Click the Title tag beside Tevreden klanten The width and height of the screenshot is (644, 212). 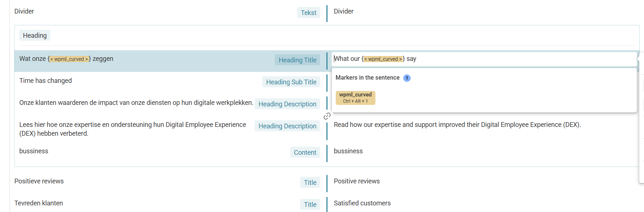pyautogui.click(x=310, y=205)
